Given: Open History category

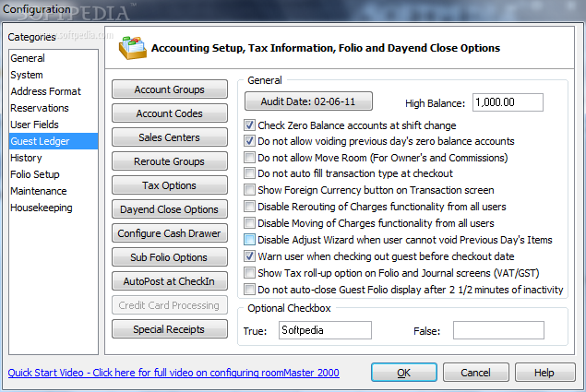Looking at the screenshot, I should pos(26,158).
